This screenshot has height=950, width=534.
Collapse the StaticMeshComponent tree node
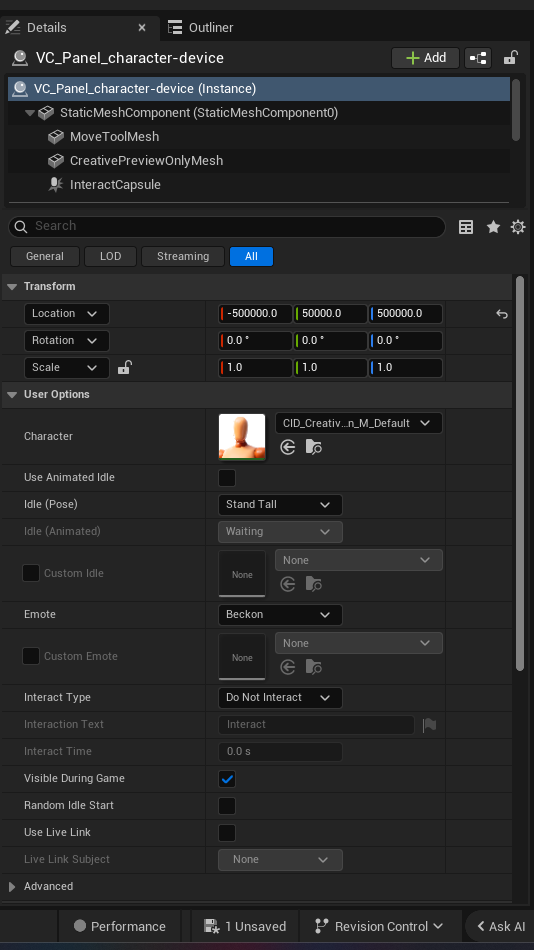[x=30, y=113]
